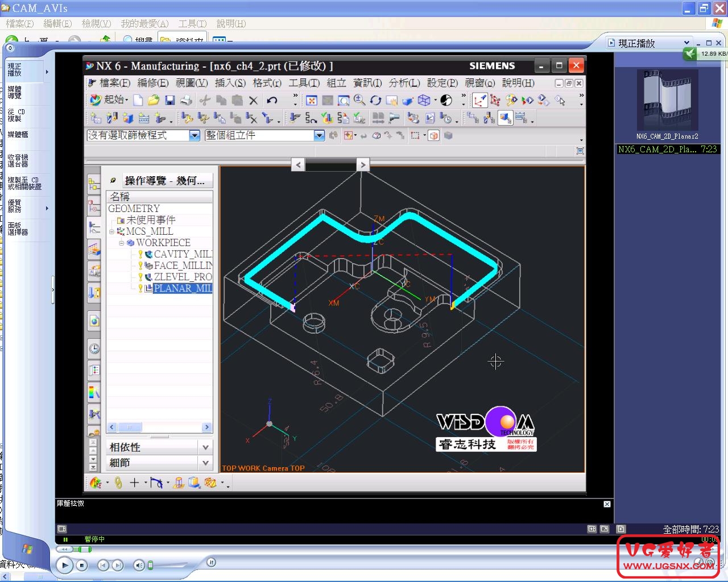Open the selection filter dropdown 沒有選取篩檢程式
The image size is (728, 582).
(x=195, y=135)
